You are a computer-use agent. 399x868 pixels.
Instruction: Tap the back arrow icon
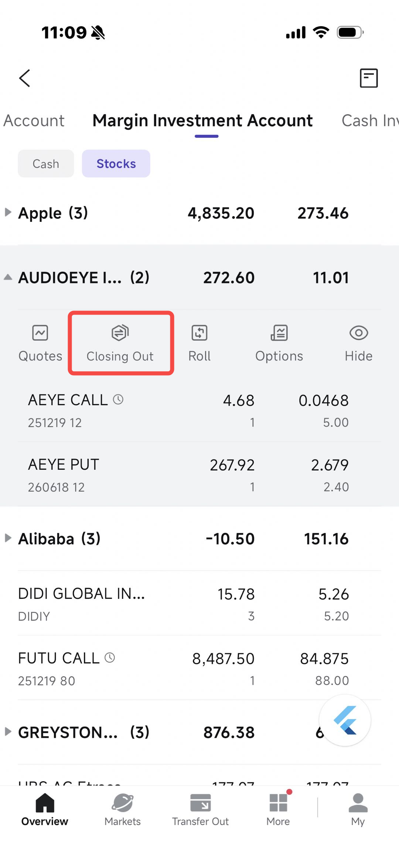25,78
